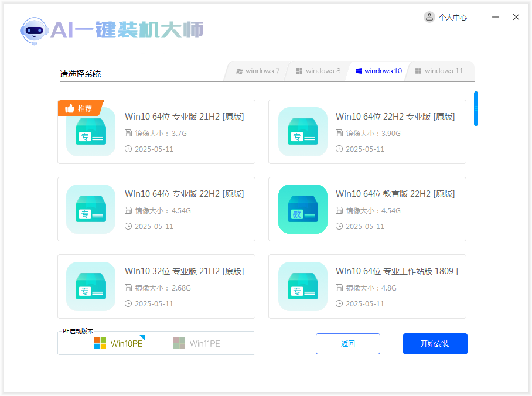
Task: Switch to the windows 8 tab
Action: pos(318,71)
